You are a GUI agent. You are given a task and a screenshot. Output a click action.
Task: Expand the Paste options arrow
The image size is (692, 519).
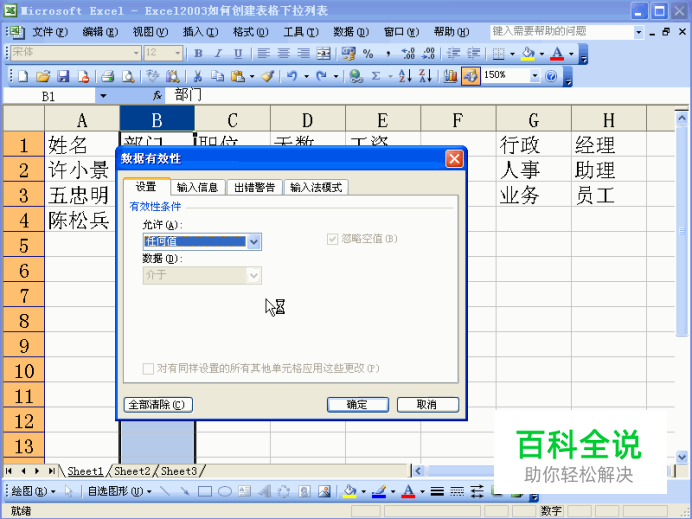pyautogui.click(x=252, y=76)
